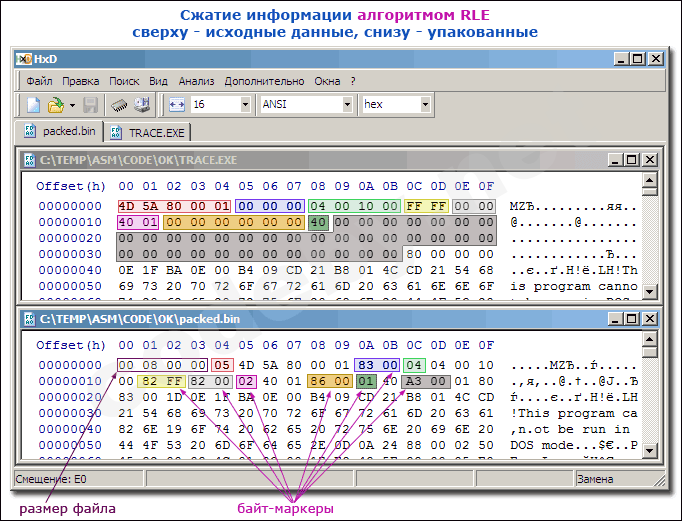
Task: Click the Смещение: E0 status bar field
Action: click(78, 479)
